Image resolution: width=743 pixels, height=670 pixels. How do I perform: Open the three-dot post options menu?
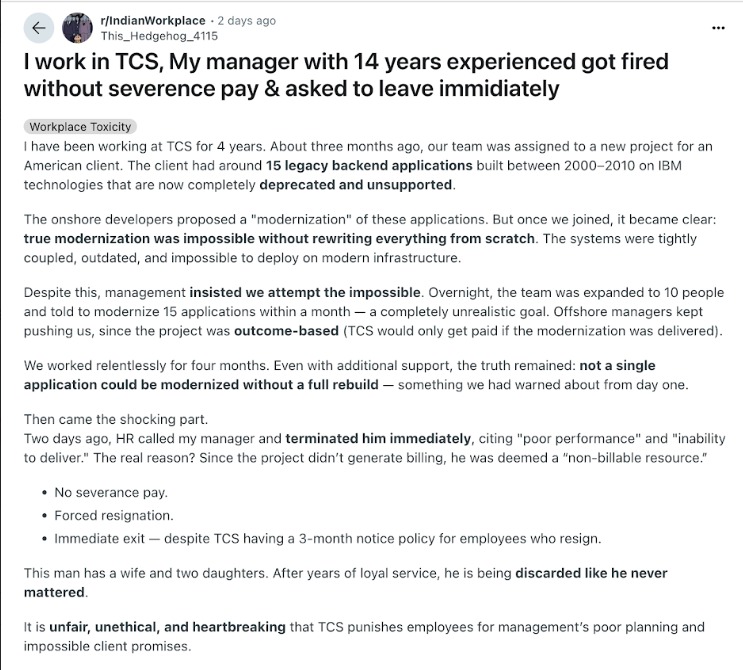718,27
